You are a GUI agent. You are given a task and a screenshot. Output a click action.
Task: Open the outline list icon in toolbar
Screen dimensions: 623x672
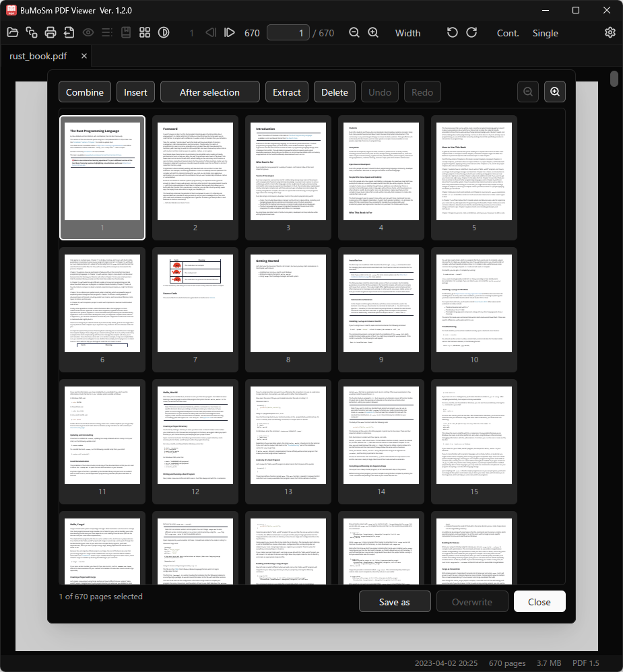pyautogui.click(x=107, y=32)
